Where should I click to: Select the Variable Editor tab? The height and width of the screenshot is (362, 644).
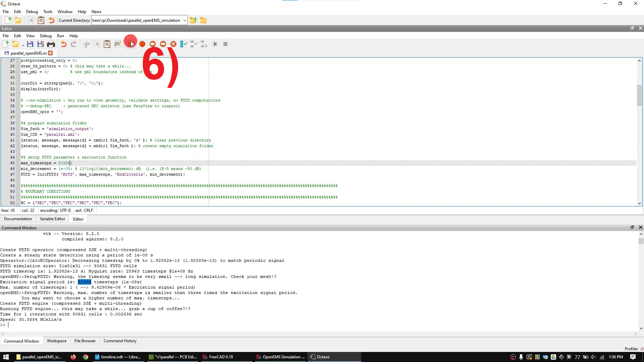pos(52,219)
